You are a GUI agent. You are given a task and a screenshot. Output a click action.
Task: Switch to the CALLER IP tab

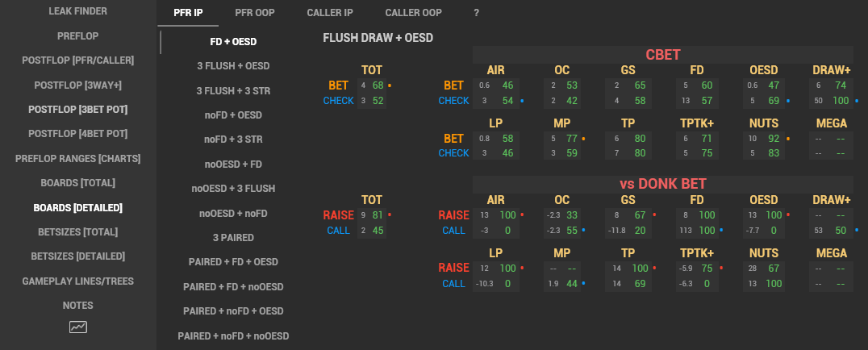coord(330,13)
